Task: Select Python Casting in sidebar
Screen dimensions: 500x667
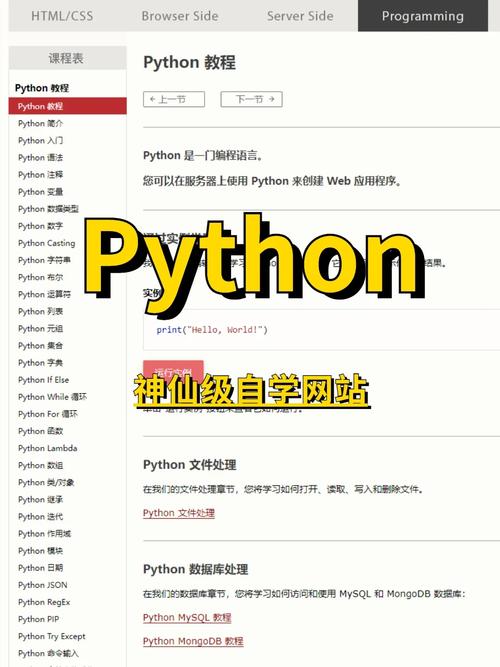Action: coord(46,243)
